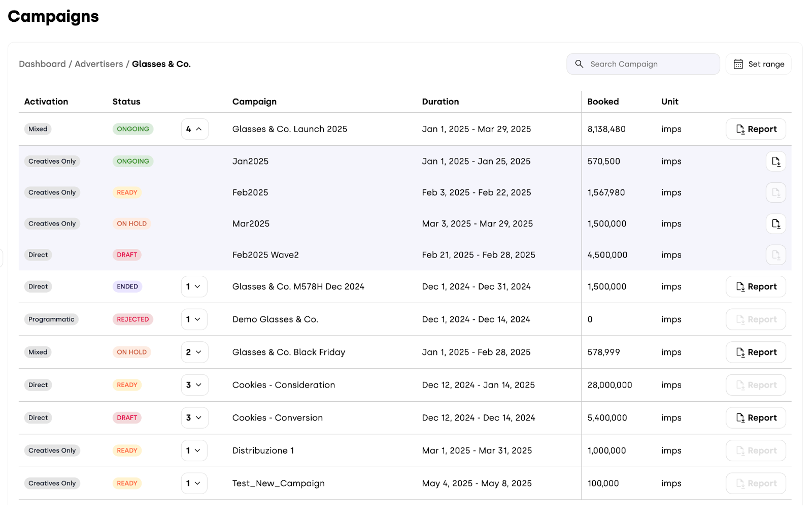Click Mixed tag in Black Friday row

(38, 352)
